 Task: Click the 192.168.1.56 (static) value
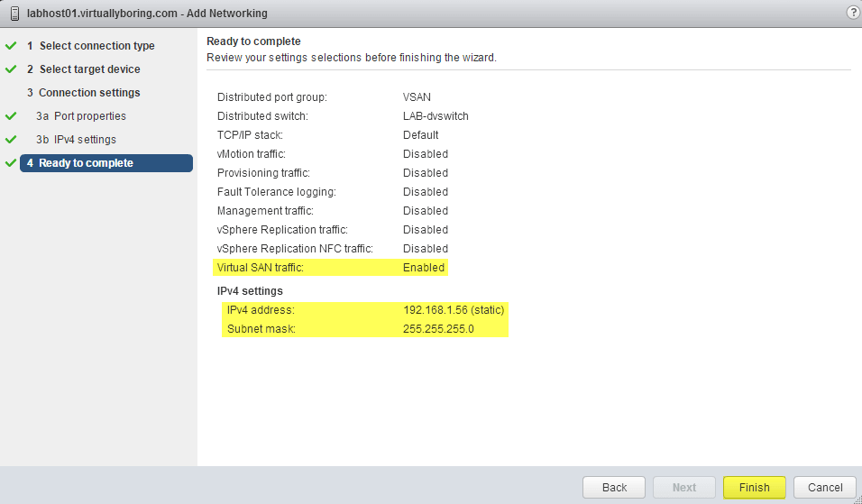(x=454, y=310)
